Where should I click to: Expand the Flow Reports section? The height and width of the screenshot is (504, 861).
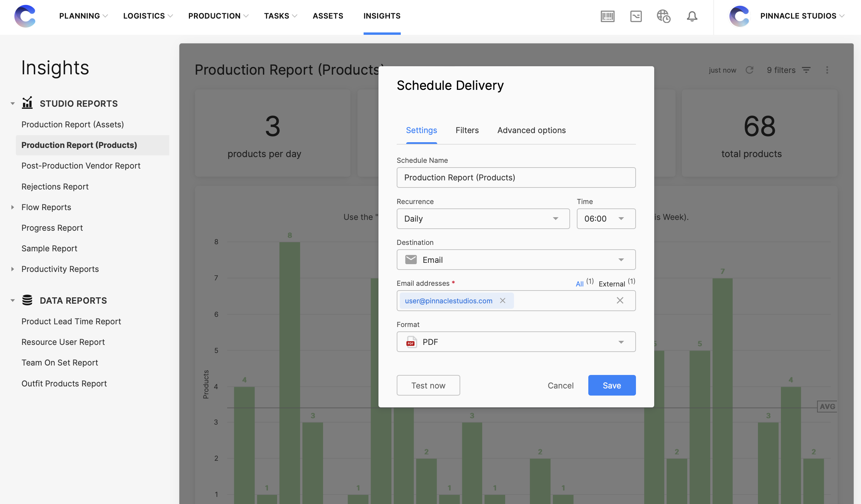(x=13, y=207)
